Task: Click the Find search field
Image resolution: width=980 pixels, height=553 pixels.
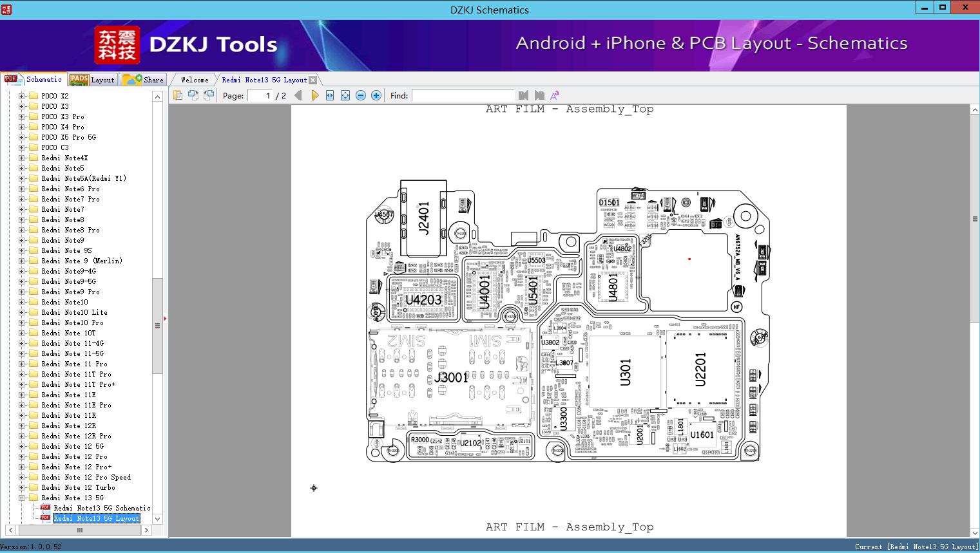Action: [x=463, y=95]
